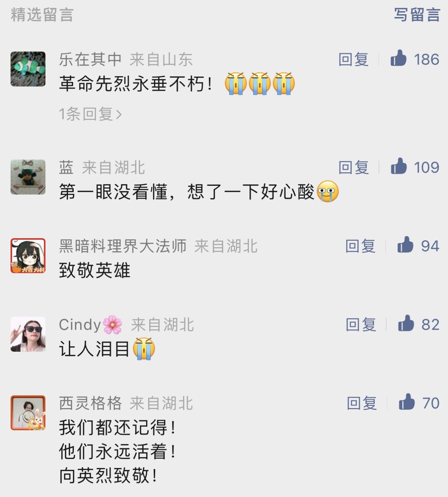Like the comment by 乐在其中

(398, 58)
